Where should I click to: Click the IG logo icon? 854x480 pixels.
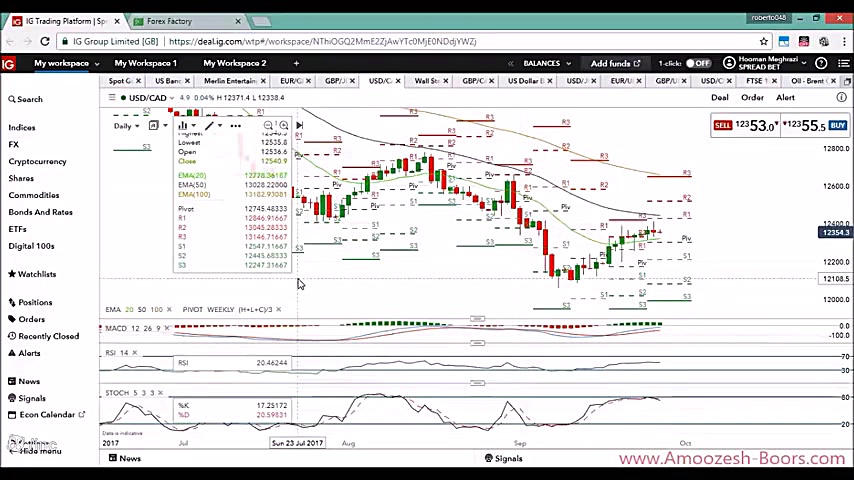(x=8, y=64)
